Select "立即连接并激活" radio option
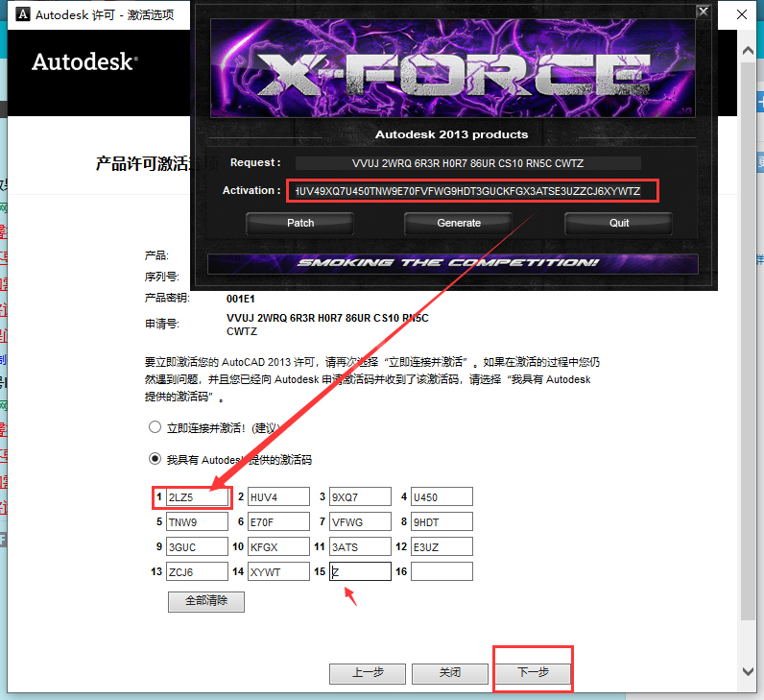Screen dimensions: 764x700 tap(155, 427)
